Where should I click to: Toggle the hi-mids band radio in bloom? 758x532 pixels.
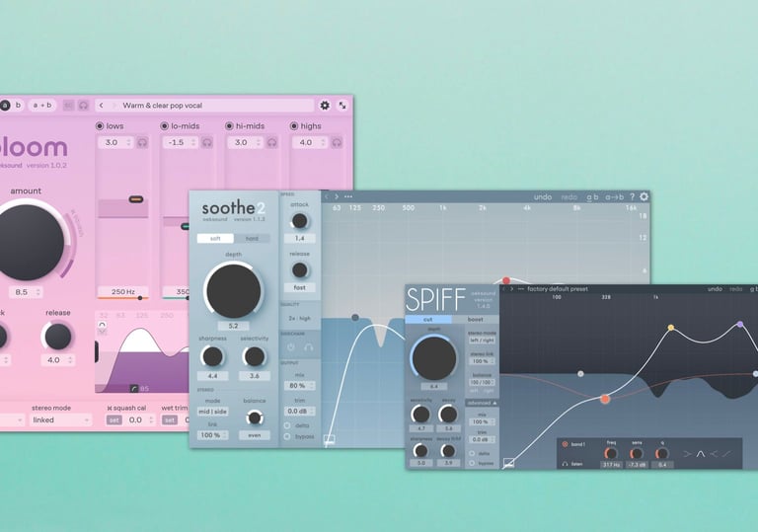coord(229,125)
